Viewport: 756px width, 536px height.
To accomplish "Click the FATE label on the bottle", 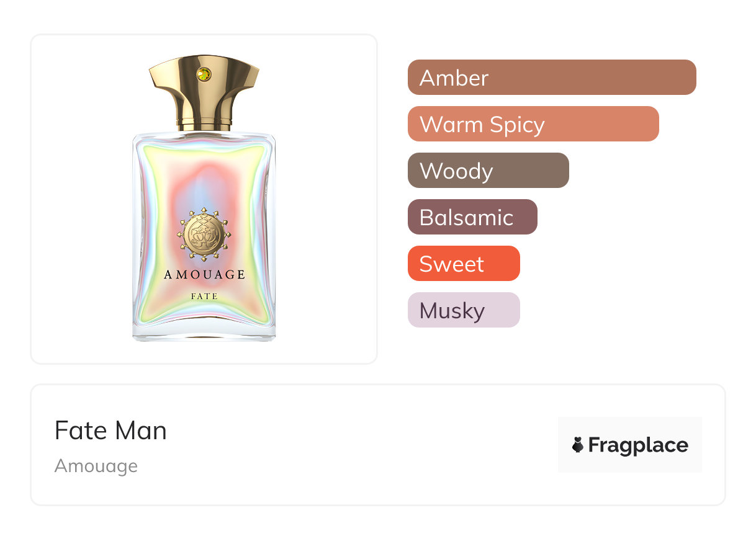I will click(x=204, y=297).
